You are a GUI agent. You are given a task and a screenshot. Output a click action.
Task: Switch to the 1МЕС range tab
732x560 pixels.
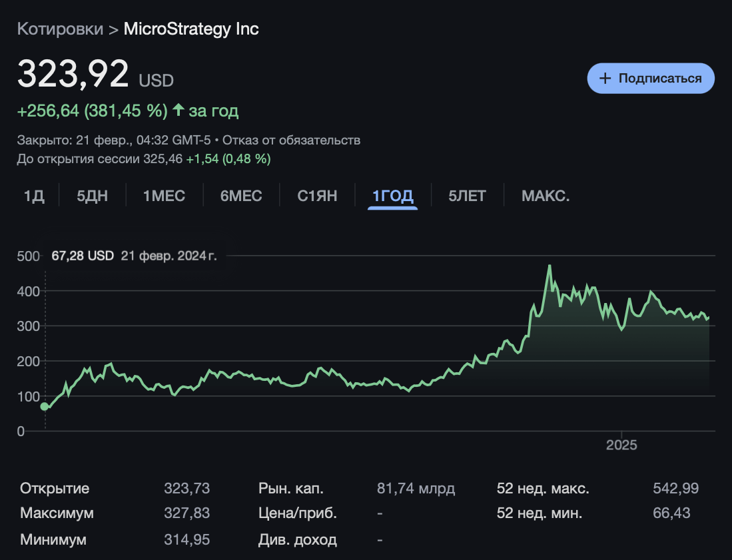coord(164,196)
